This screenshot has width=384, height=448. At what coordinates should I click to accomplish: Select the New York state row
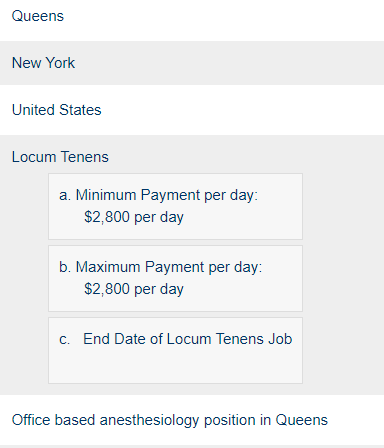tap(192, 63)
